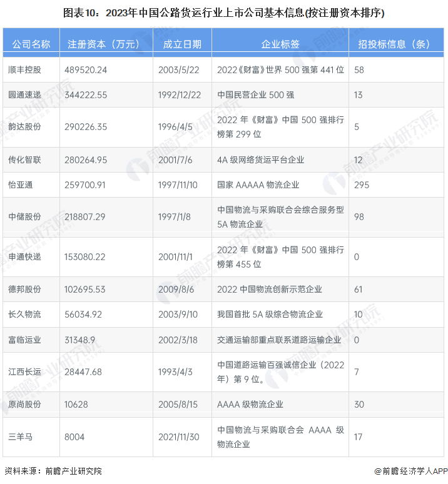Click the @前瞻经济学人APP credit

click(411, 471)
